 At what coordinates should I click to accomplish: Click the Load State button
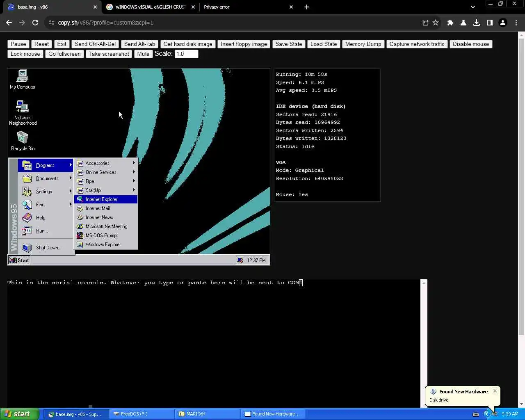coord(324,44)
